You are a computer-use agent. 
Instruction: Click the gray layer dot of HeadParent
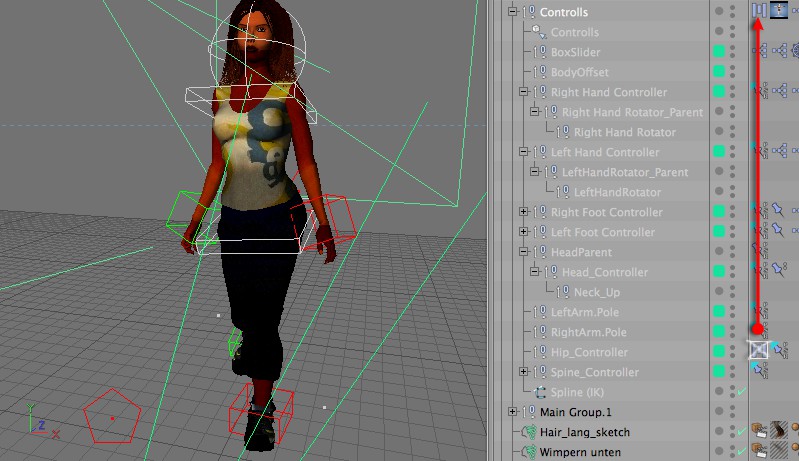click(x=719, y=251)
